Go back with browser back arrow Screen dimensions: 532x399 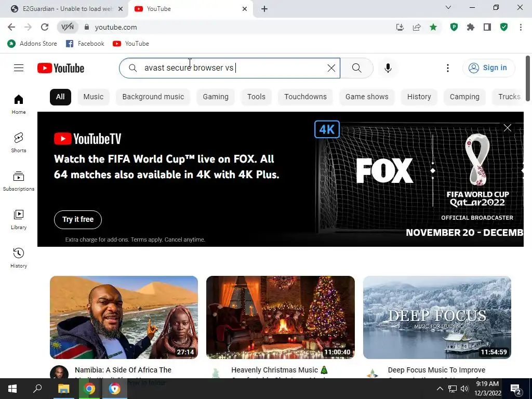click(x=11, y=27)
